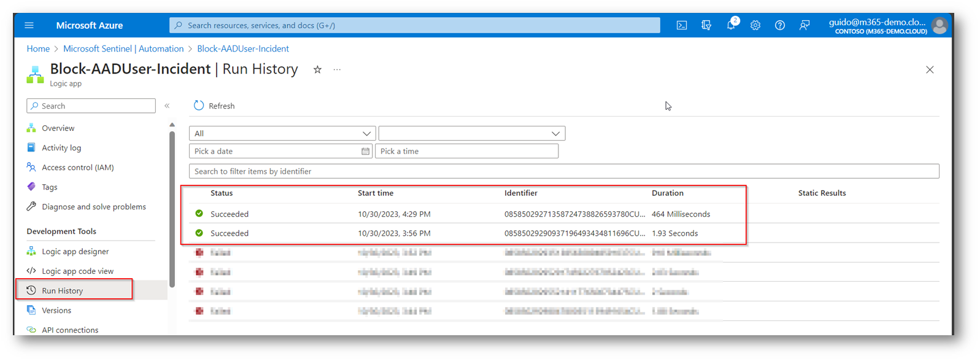
Task: Open Activity log in the left menu
Action: [61, 147]
